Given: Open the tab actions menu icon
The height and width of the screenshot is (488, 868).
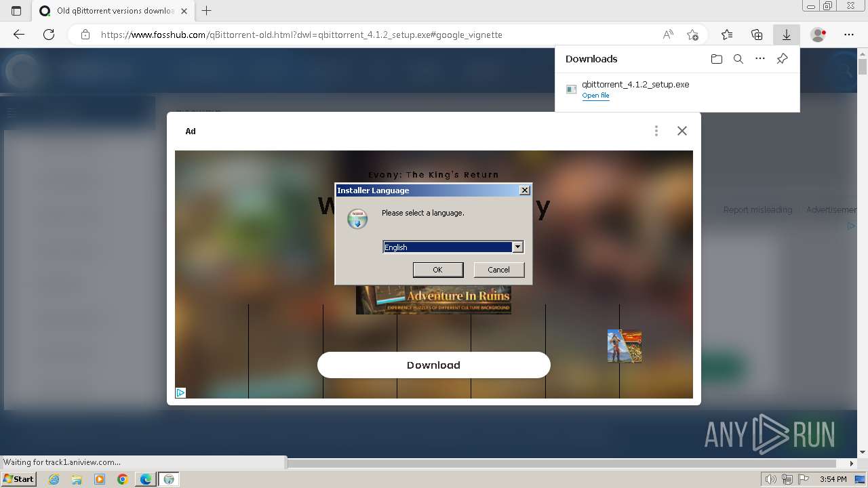Looking at the screenshot, I should [16, 11].
